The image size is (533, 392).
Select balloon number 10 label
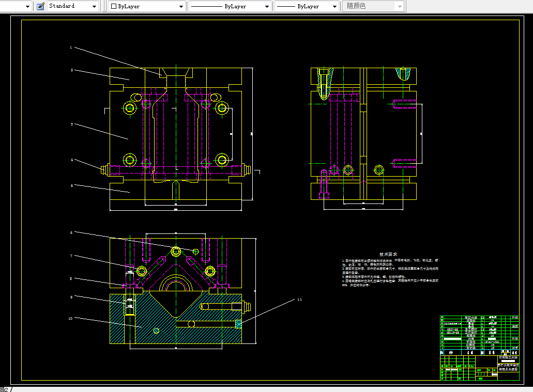(x=70, y=318)
